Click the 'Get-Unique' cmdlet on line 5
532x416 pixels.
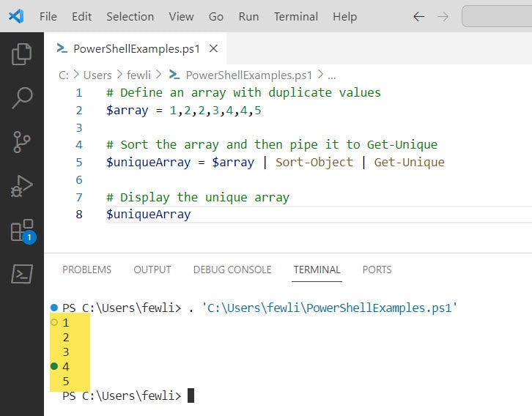tap(409, 162)
